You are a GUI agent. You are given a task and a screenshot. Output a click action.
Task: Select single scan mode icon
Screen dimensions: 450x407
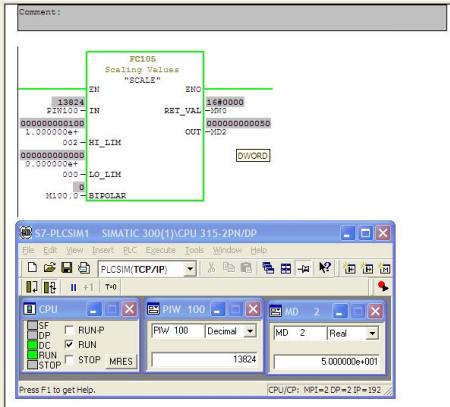tap(32, 287)
